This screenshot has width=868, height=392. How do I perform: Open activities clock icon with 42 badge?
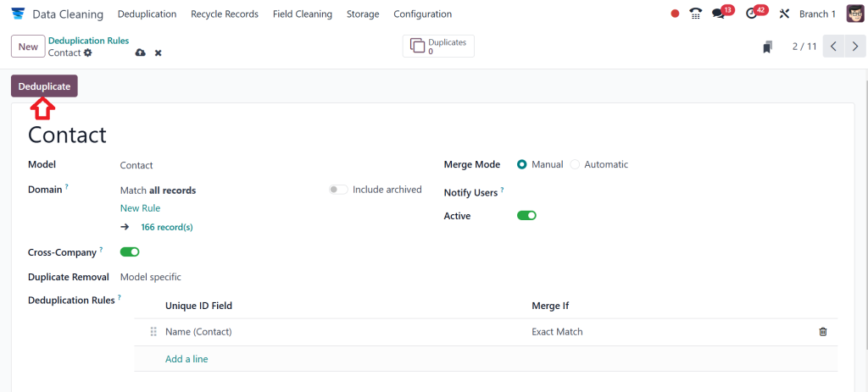pyautogui.click(x=751, y=14)
